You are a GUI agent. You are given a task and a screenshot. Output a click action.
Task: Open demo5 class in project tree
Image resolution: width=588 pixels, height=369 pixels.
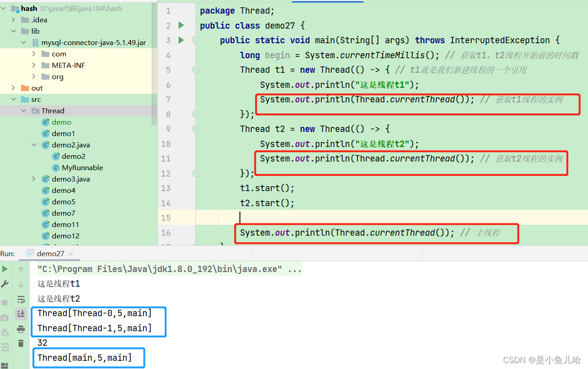coord(64,202)
